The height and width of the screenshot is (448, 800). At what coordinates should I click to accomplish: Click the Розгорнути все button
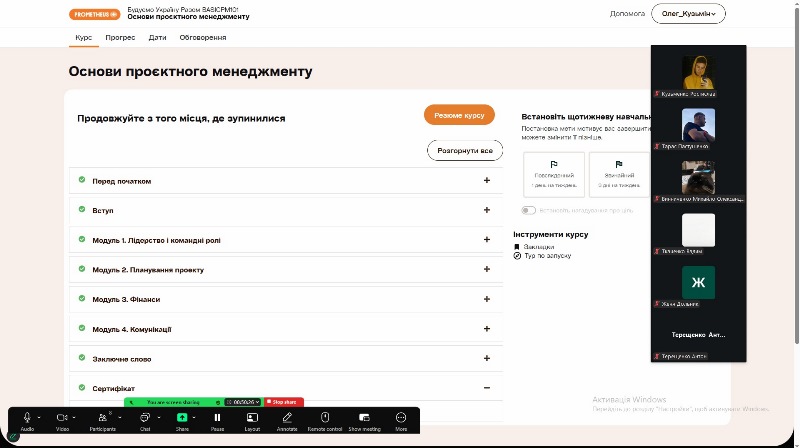465,151
